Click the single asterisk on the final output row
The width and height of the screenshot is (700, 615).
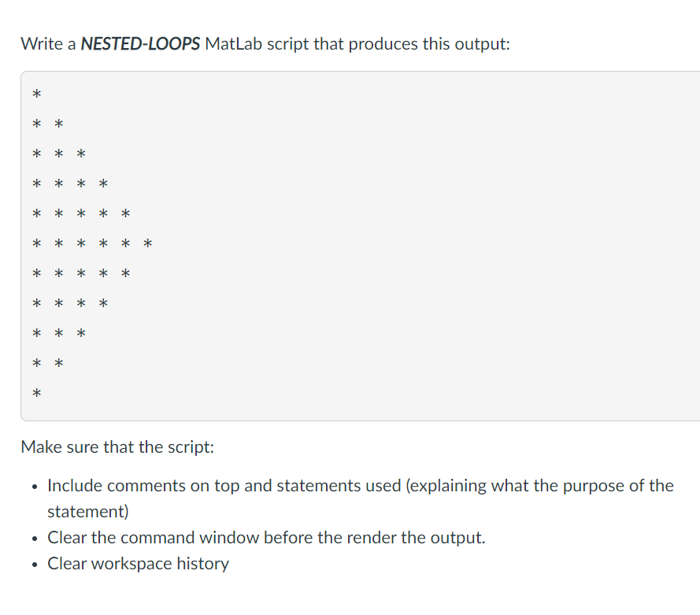(x=36, y=393)
